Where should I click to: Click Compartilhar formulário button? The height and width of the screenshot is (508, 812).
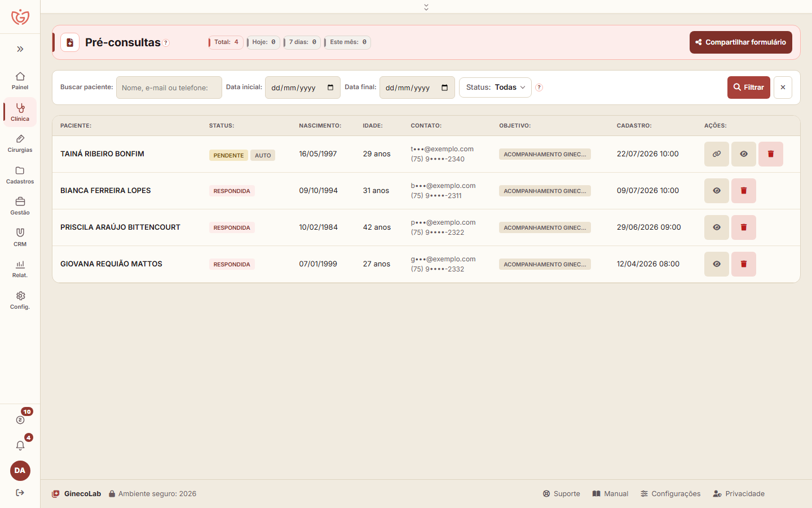click(x=741, y=42)
